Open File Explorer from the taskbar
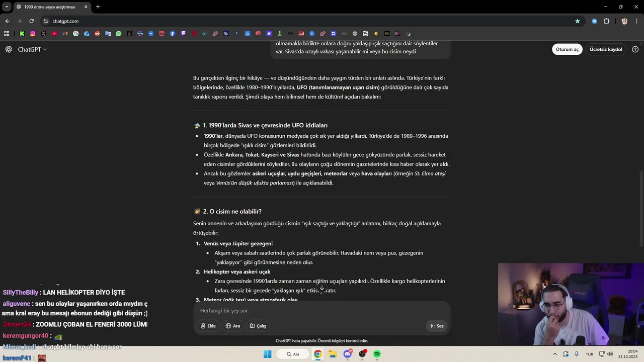Screen dimensions: 644x362 click(333, 354)
